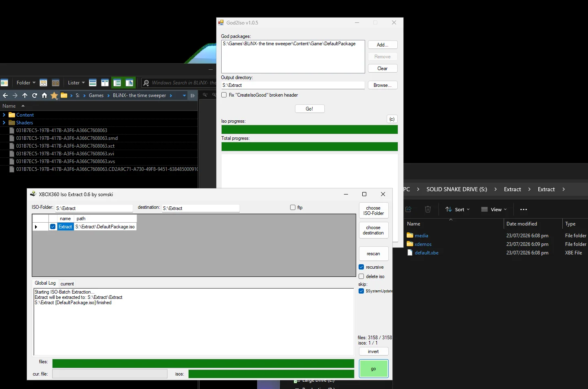This screenshot has height=389, width=588.
Task: Click the Go! button in God2Iso
Action: (310, 109)
